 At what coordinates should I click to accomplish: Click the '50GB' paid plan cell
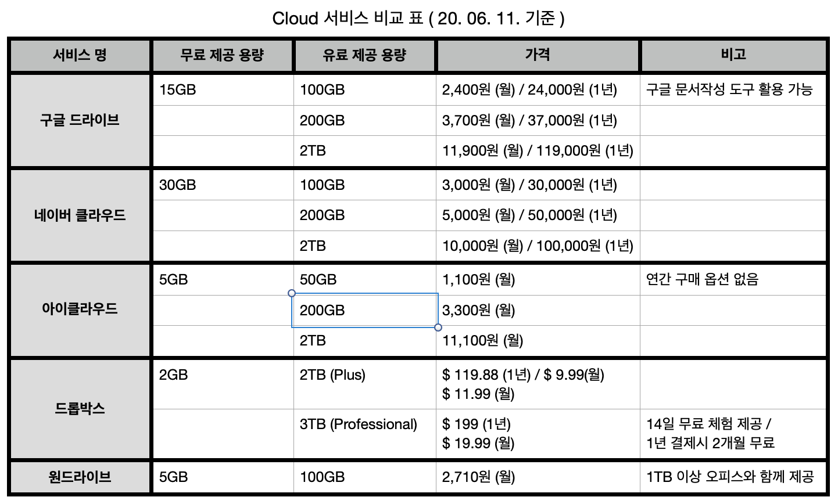[x=364, y=280]
